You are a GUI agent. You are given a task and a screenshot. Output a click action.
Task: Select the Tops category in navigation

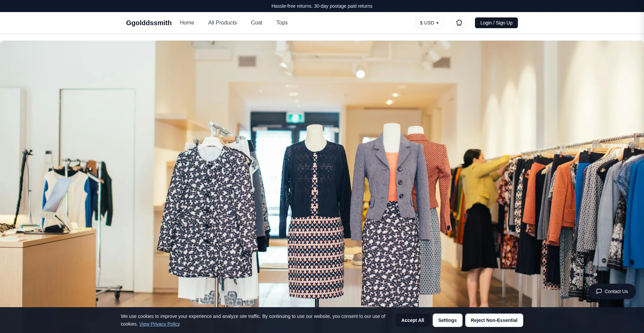(282, 23)
